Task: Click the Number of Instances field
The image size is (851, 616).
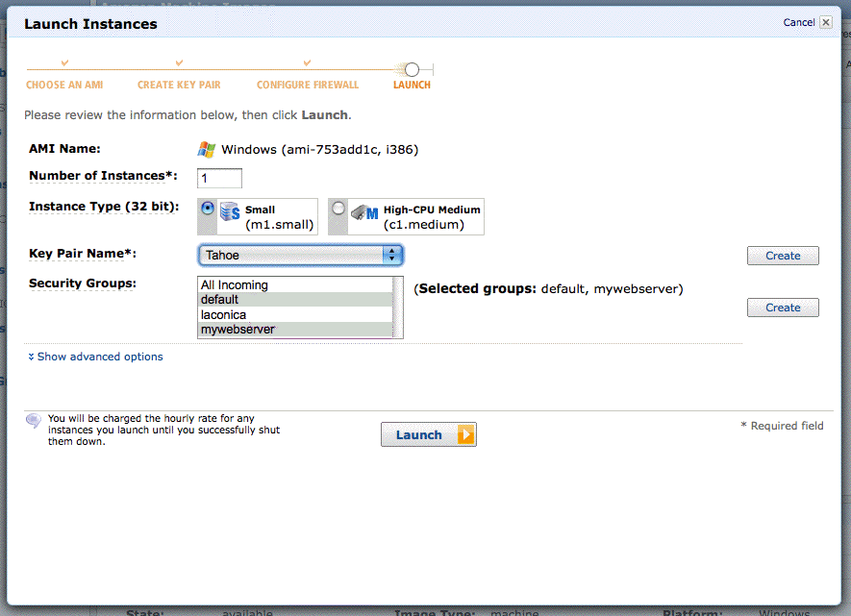Action: [219, 178]
